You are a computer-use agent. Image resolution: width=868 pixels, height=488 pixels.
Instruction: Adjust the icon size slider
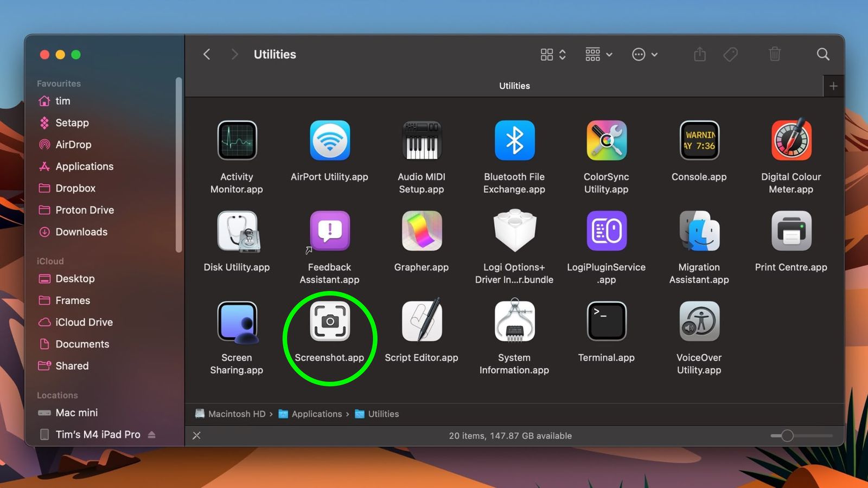(x=786, y=435)
